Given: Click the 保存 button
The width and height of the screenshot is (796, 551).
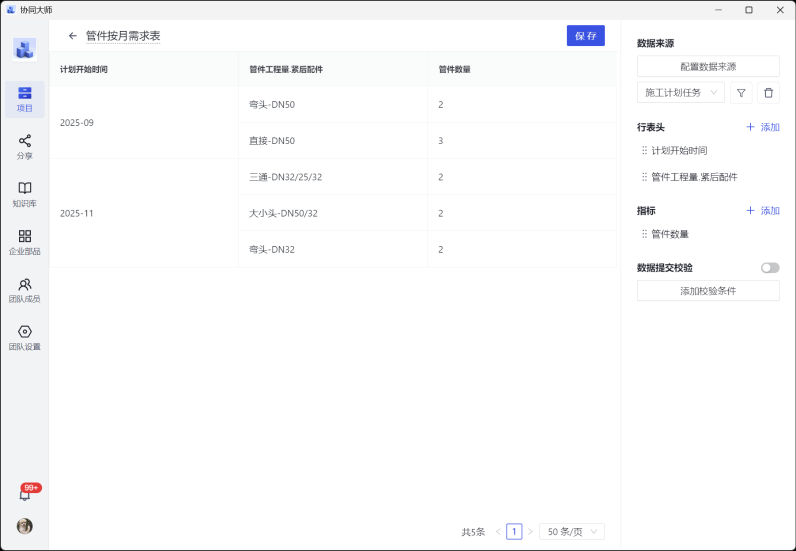Looking at the screenshot, I should [585, 36].
